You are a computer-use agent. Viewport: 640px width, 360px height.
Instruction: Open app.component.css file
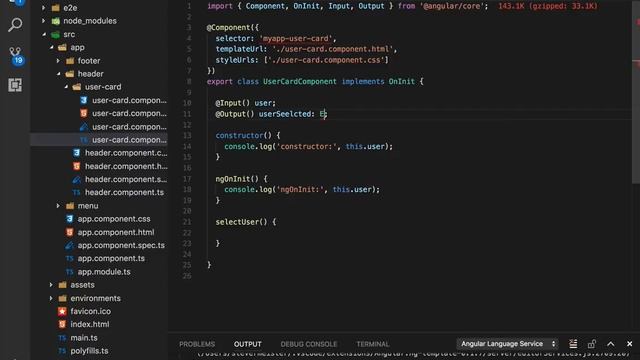pos(114,219)
